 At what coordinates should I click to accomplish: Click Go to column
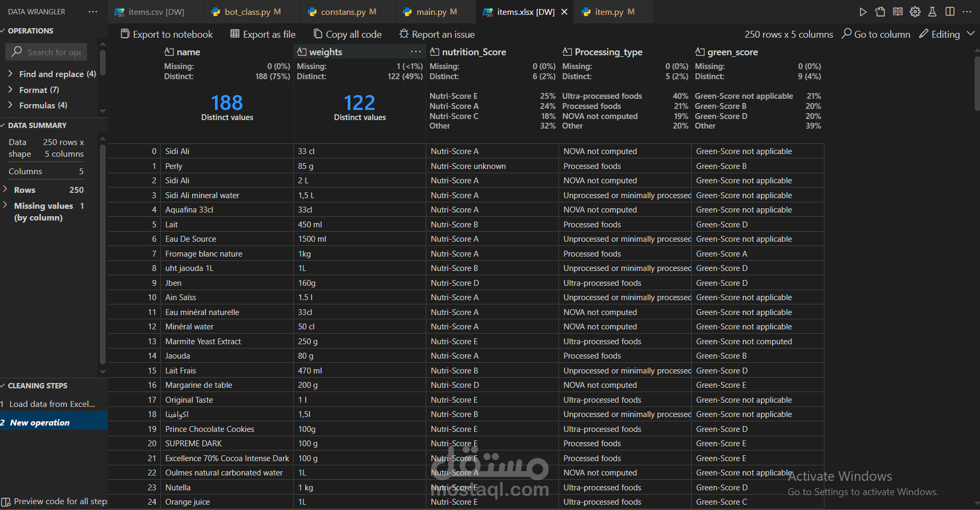(876, 34)
